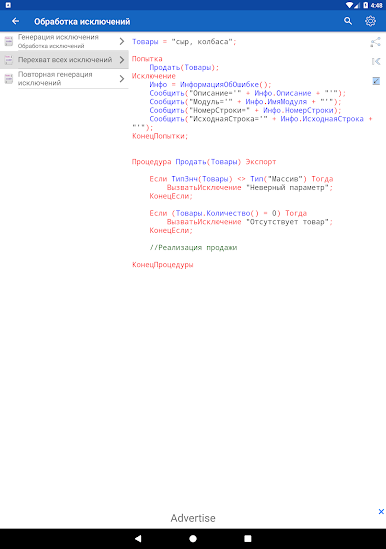Select Перехват всех исключений list item
This screenshot has width=386, height=549.
(64, 60)
